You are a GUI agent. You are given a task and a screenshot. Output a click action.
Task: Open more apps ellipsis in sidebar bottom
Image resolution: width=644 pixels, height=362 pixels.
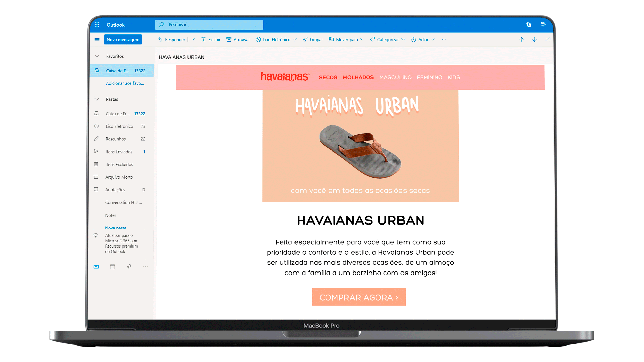tap(145, 267)
